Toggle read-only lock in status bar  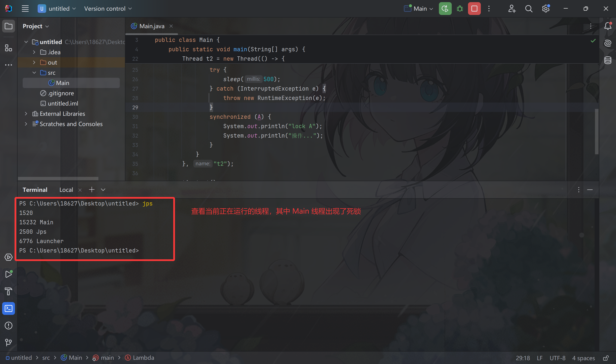(606, 358)
